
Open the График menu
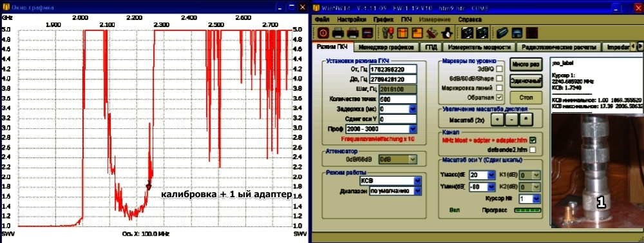pos(383,19)
